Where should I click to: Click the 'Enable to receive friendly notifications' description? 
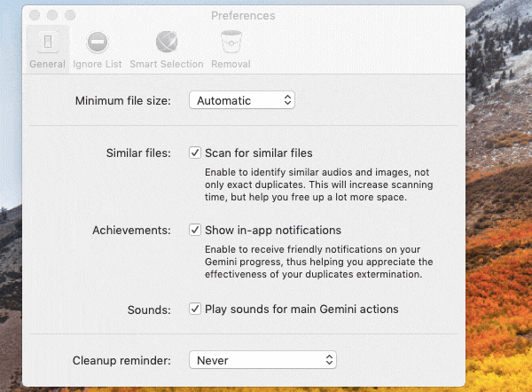(x=318, y=262)
